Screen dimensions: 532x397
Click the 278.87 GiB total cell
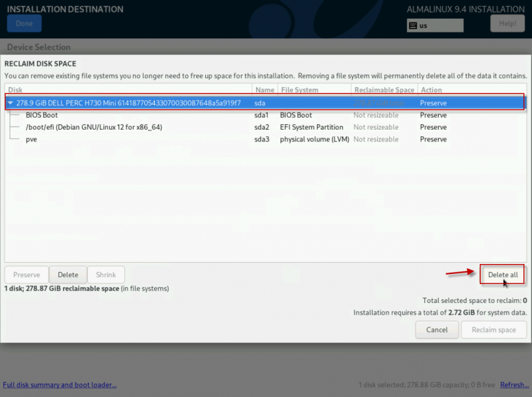379,103
